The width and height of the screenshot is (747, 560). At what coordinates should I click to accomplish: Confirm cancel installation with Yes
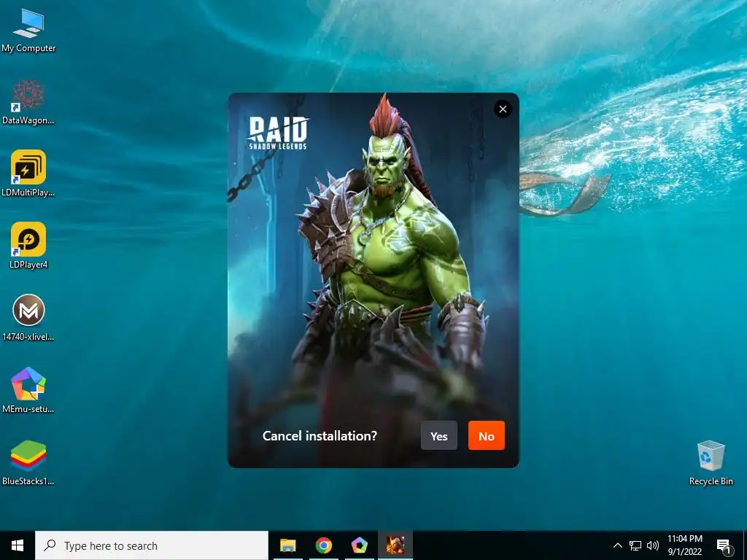(438, 436)
